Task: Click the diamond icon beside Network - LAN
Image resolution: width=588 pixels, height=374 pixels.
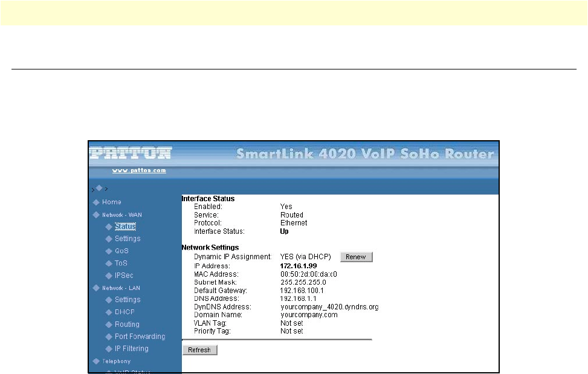Action: coord(96,288)
